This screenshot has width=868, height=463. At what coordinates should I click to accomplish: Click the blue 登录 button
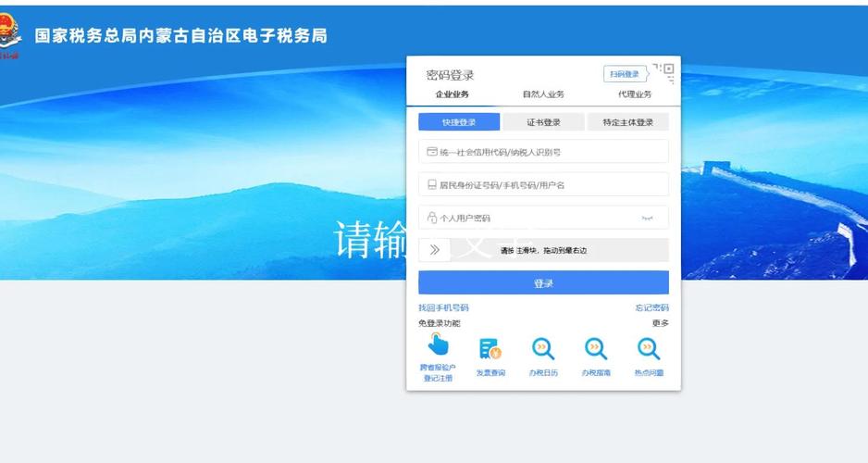543,283
